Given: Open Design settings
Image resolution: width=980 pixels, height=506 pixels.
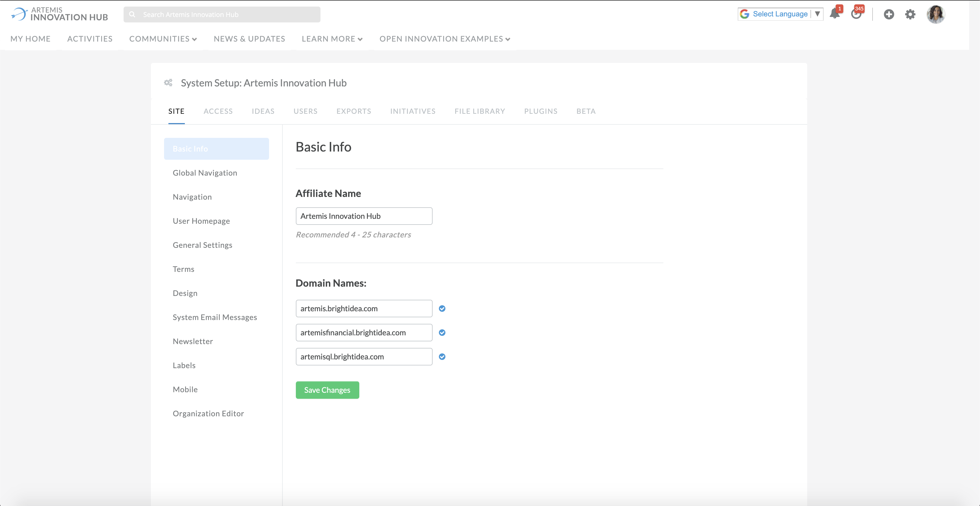Looking at the screenshot, I should pos(185,293).
